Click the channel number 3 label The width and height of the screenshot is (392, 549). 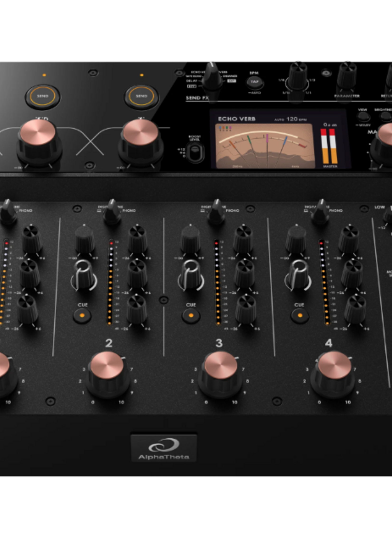point(219,343)
